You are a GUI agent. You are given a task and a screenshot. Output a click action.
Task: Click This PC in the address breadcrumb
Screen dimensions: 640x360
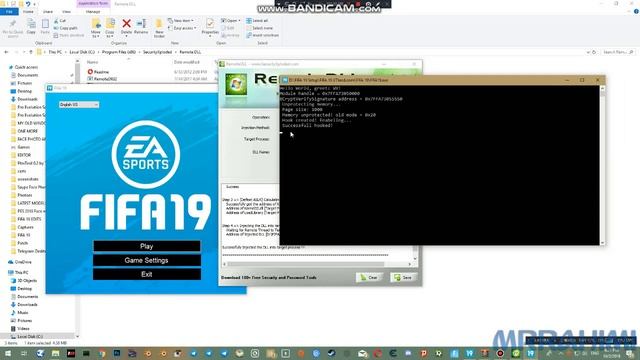(55, 52)
